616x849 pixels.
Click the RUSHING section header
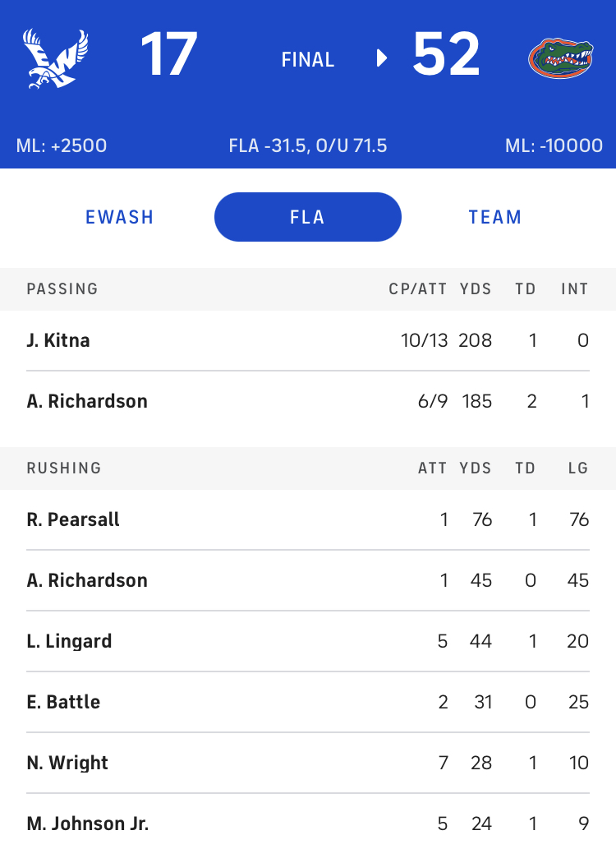pos(308,468)
